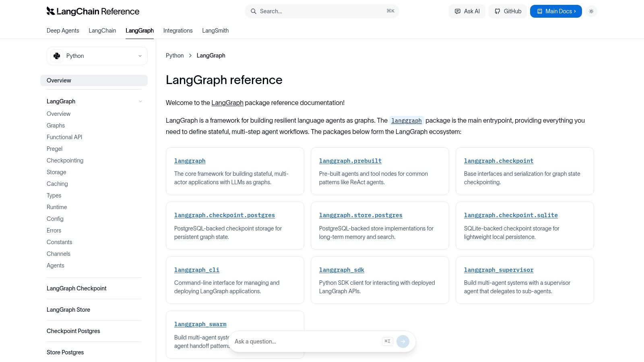Open the Python language dropdown

tap(97, 56)
